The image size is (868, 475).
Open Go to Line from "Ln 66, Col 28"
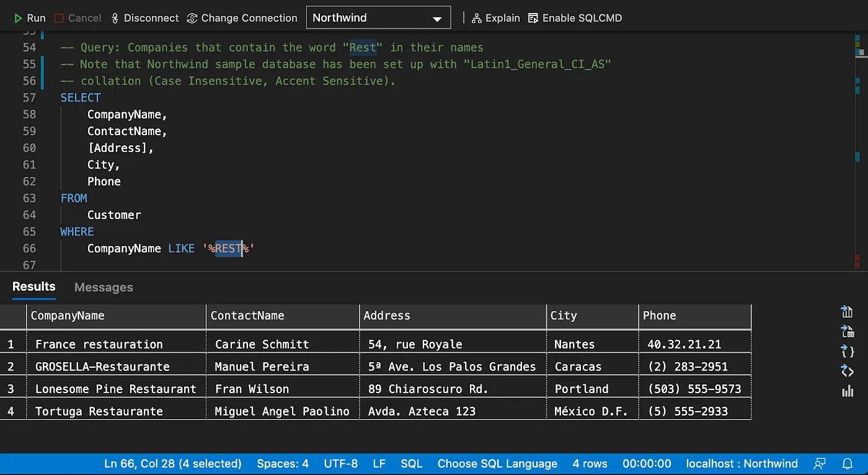[173, 464]
